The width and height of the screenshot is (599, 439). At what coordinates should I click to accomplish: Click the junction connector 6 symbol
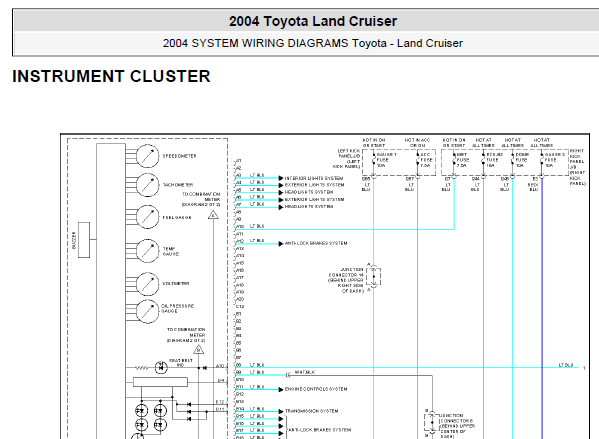point(432,423)
